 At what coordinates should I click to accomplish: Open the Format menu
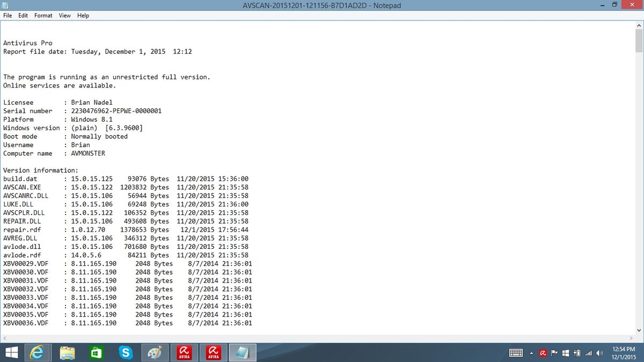[43, 16]
